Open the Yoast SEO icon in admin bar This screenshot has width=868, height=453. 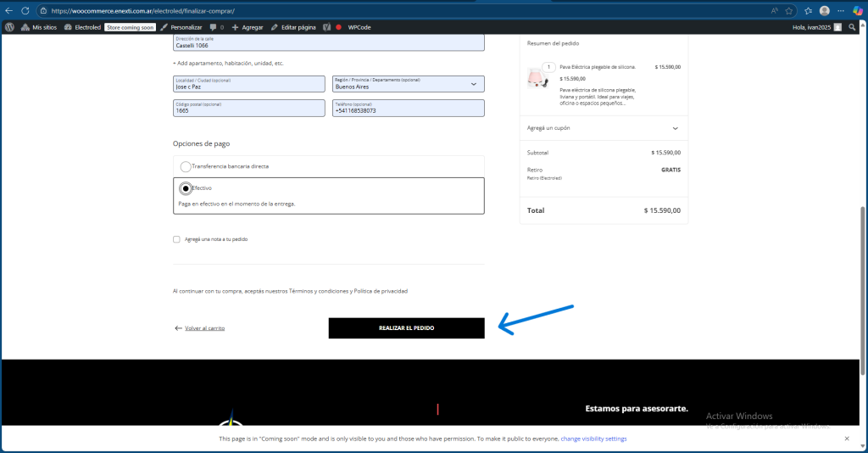tap(326, 27)
